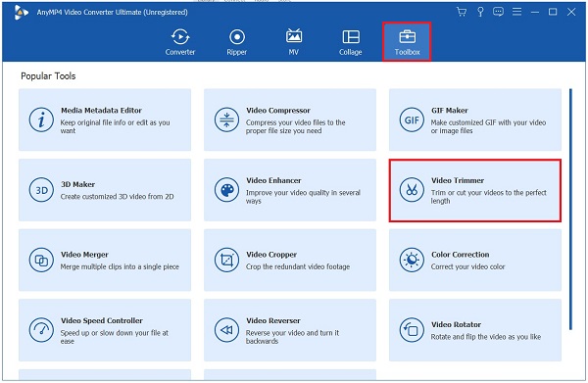Viewport: 588px width, 383px height.
Task: Open GIF Maker title text
Action: point(450,111)
